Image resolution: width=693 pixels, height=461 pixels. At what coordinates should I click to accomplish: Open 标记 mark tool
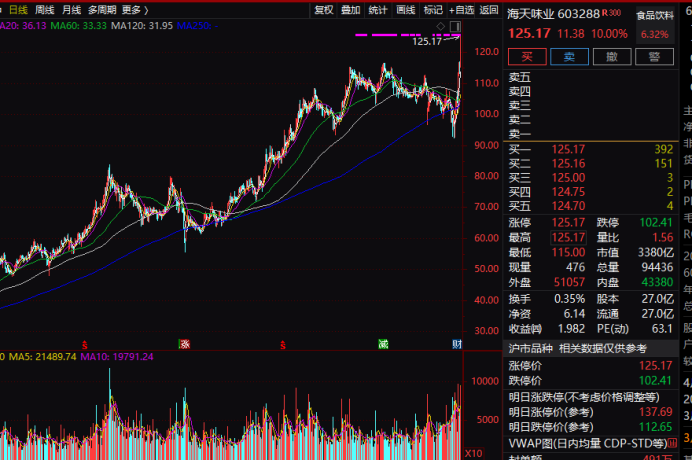pos(433,10)
